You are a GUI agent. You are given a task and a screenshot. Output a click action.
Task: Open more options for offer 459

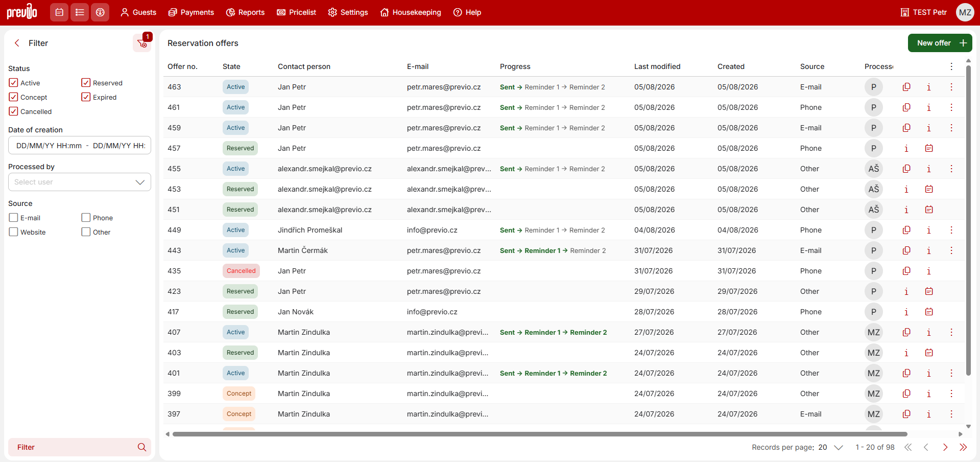tap(951, 128)
